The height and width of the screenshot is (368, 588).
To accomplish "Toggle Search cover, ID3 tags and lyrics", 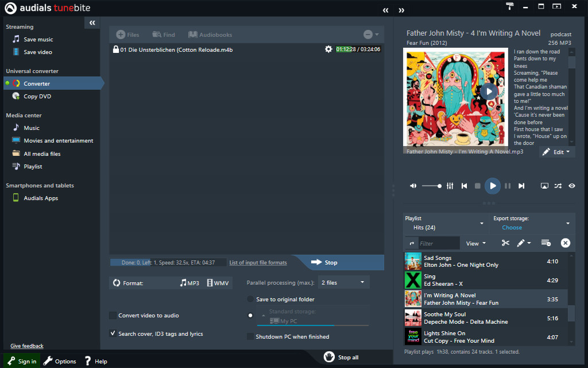I will (113, 333).
